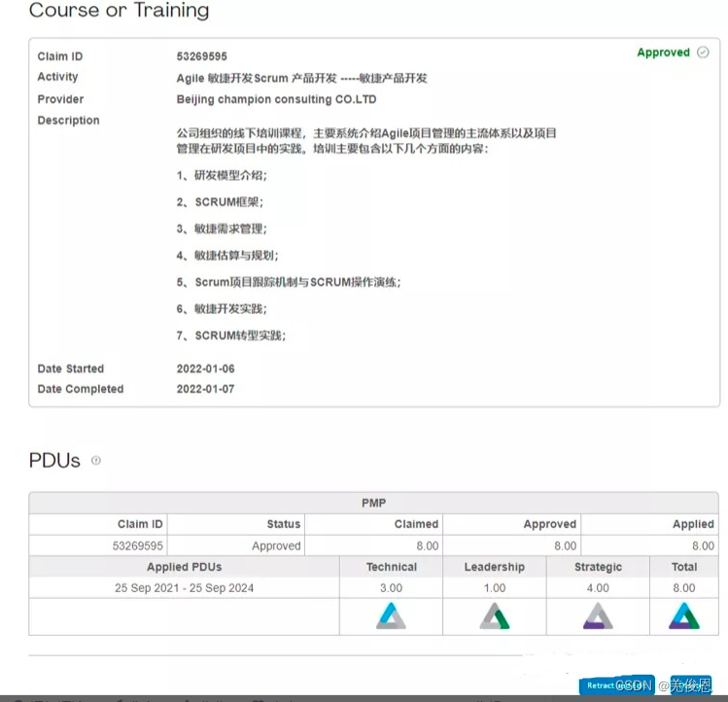Image resolution: width=728 pixels, height=702 pixels.
Task: Click the Date Completed label
Action: pyautogui.click(x=81, y=389)
